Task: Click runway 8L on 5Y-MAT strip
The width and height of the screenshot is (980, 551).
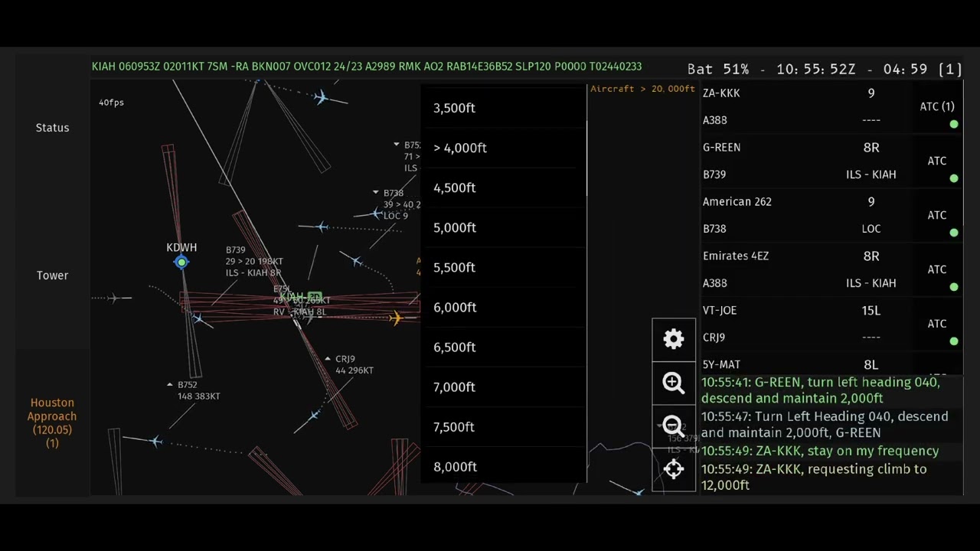Action: point(871,365)
